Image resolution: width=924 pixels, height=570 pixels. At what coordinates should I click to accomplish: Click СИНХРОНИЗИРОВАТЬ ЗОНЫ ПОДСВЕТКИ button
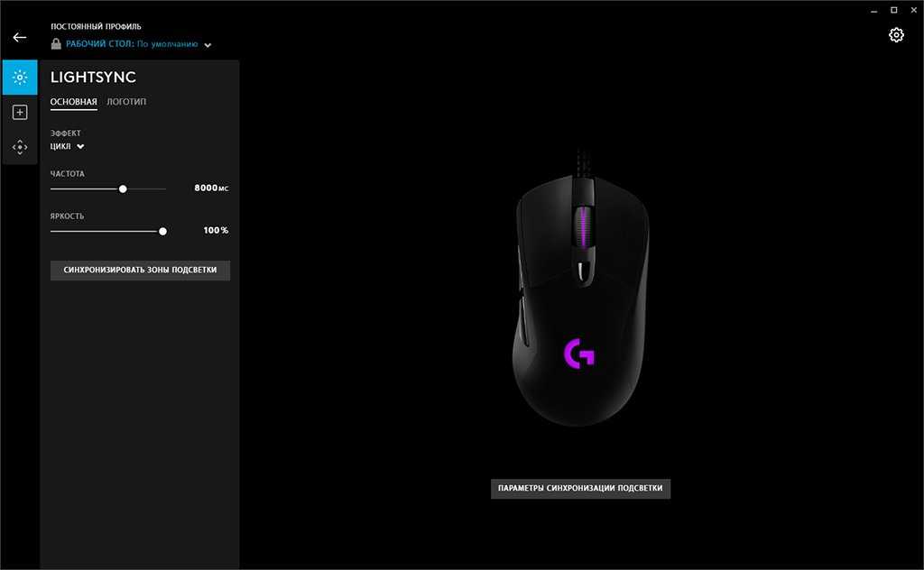tap(140, 270)
